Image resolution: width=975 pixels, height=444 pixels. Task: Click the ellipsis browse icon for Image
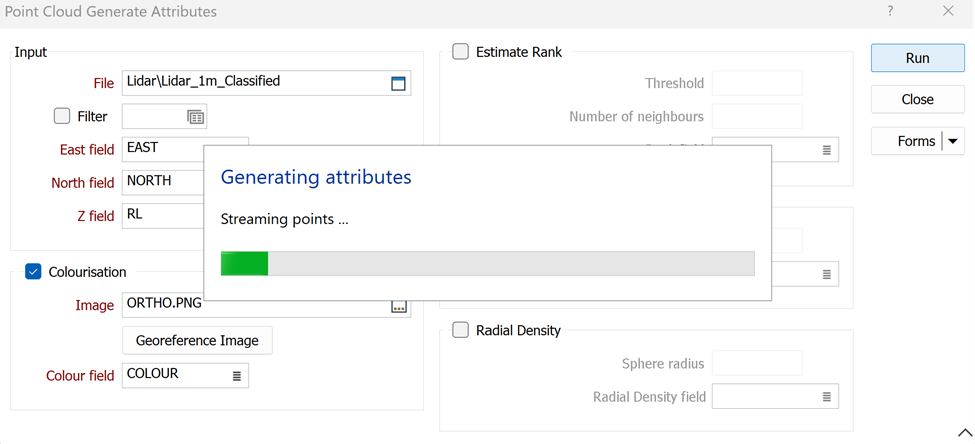click(x=399, y=307)
